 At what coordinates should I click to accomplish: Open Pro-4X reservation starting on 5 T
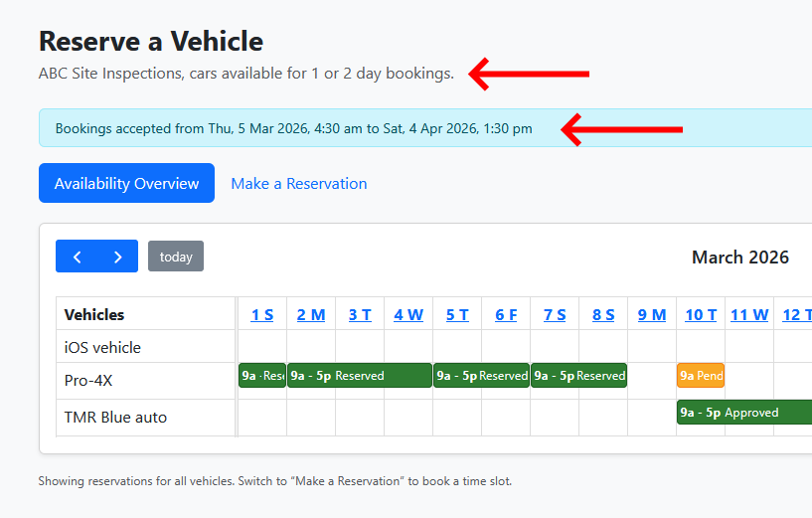(x=481, y=376)
